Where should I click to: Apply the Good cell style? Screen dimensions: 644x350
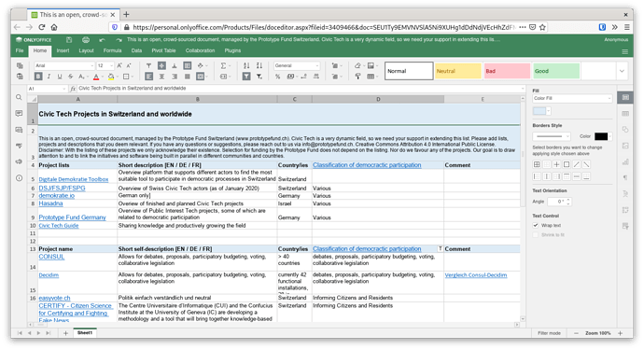pyautogui.click(x=556, y=71)
